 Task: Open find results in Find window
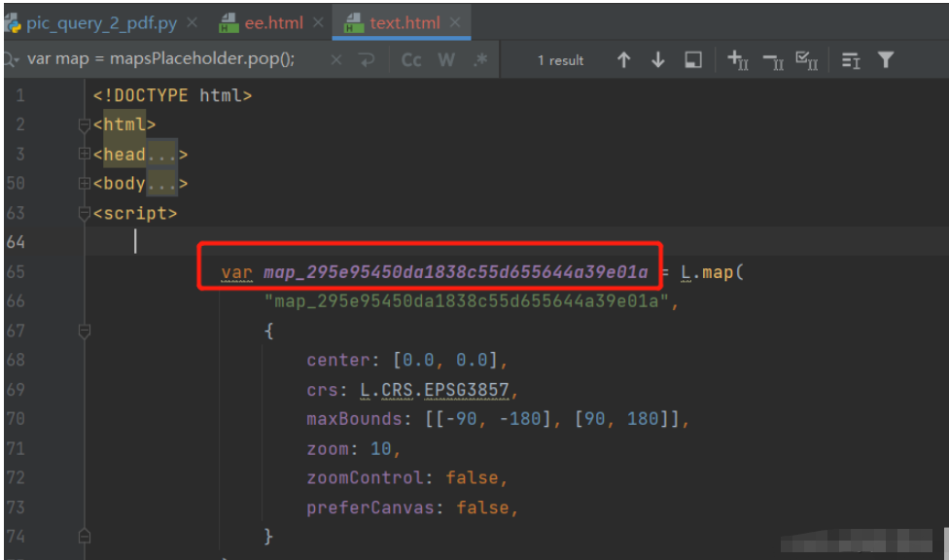(x=692, y=59)
